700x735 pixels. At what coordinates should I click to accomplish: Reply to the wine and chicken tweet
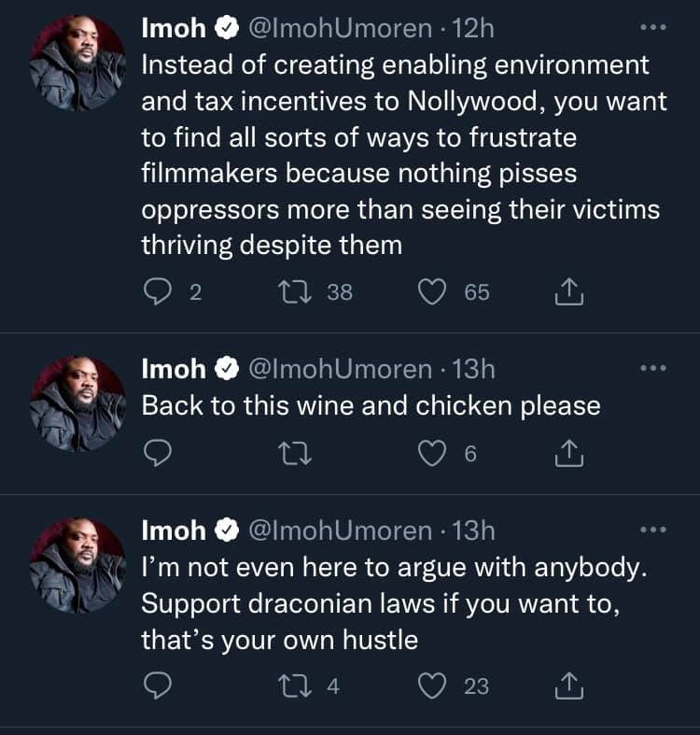pyautogui.click(x=156, y=454)
